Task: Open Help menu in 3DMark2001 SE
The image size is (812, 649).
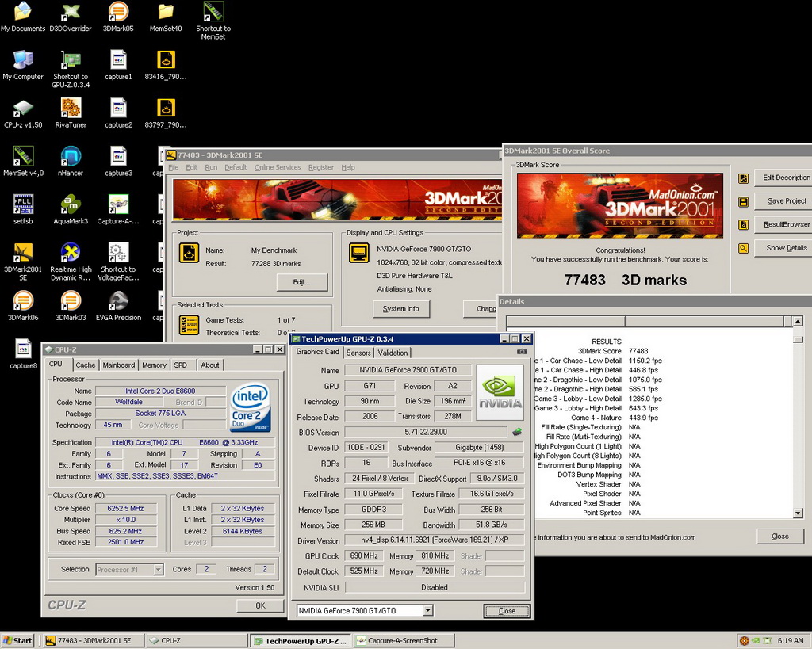Action: pos(348,167)
